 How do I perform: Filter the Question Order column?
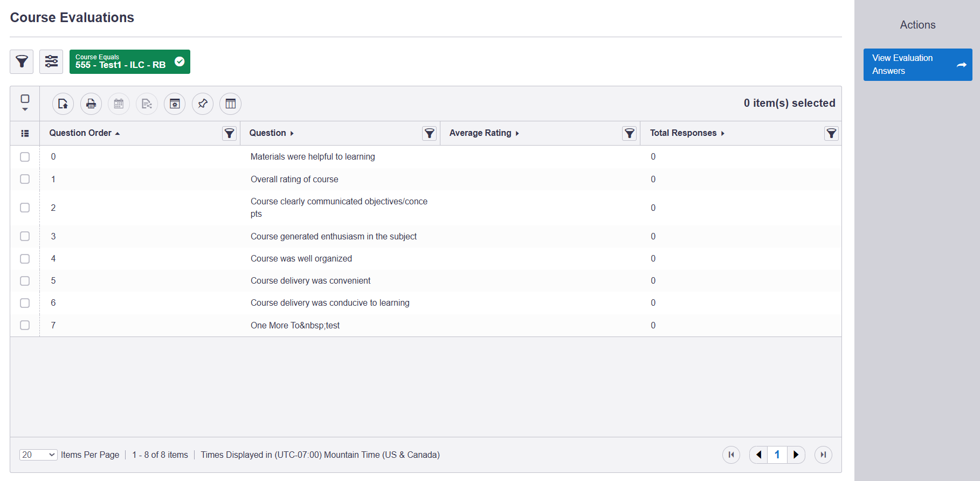point(230,133)
